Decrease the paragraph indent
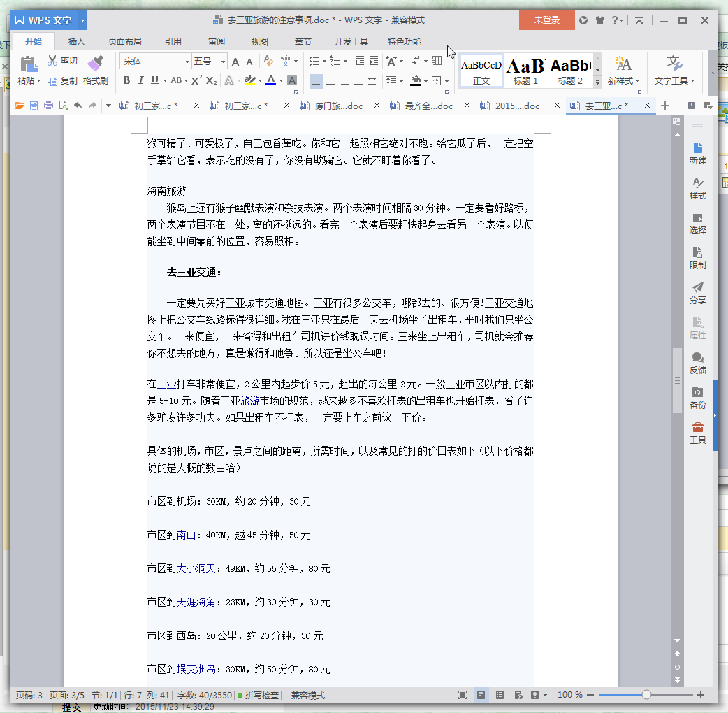Screen dimensions: 728x713 pos(359,61)
